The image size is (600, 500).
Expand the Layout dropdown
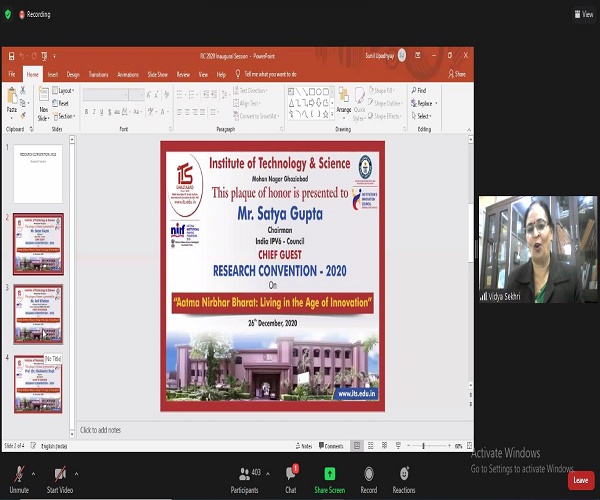tap(63, 91)
